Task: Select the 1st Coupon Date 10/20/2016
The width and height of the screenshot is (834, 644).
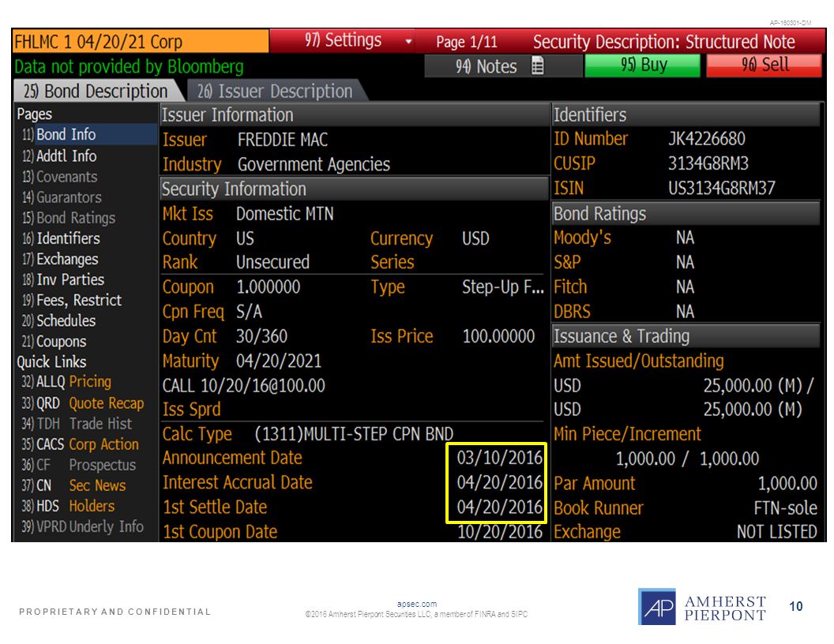Action: (x=500, y=532)
